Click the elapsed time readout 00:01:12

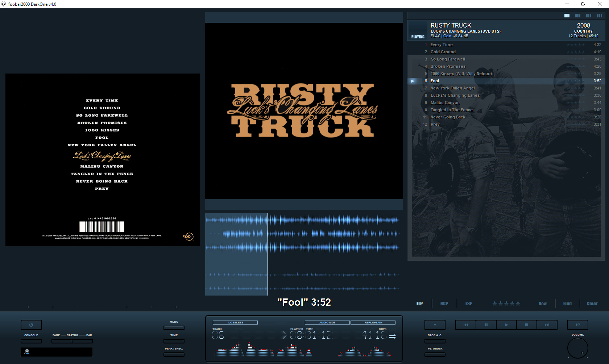[311, 335]
